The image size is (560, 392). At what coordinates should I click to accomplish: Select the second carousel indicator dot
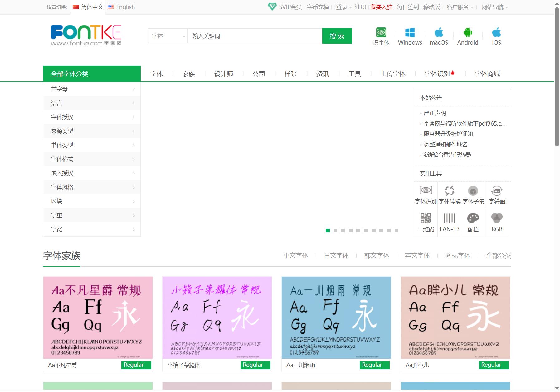tap(335, 231)
